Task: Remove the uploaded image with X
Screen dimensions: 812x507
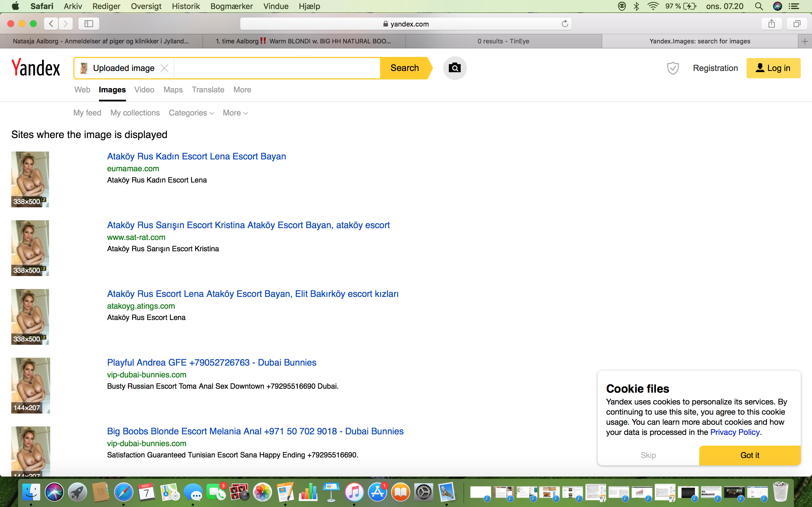Action: coord(164,68)
